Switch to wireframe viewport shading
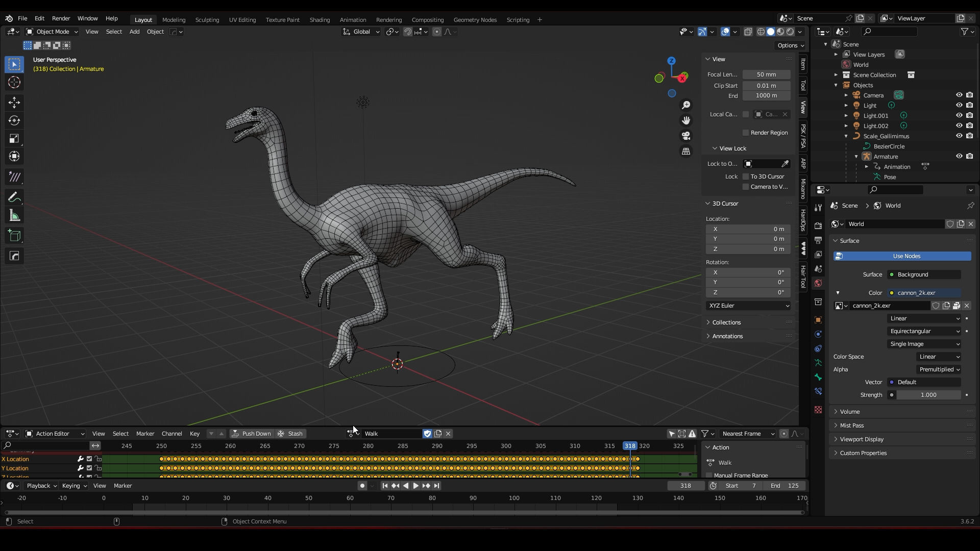 pos(761,32)
